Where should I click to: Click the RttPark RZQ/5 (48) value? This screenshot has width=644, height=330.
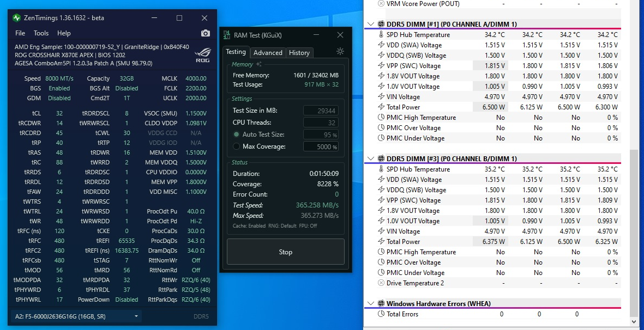click(196, 290)
